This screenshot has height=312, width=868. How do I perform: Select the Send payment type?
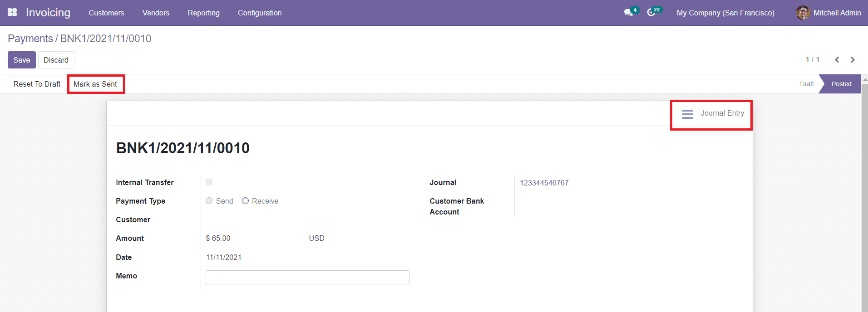pyautogui.click(x=209, y=201)
